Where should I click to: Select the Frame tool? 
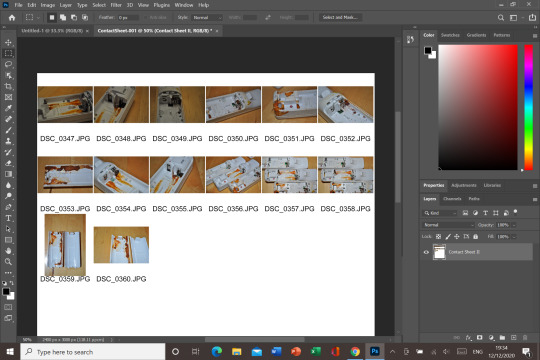pyautogui.click(x=8, y=97)
